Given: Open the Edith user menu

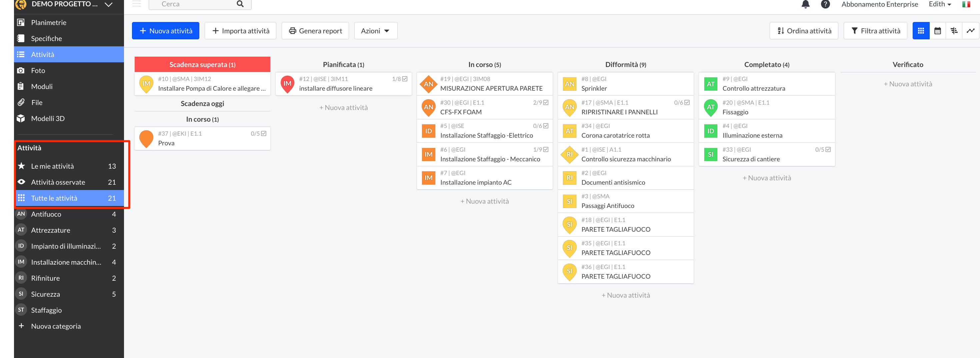Looking at the screenshot, I should 940,4.
